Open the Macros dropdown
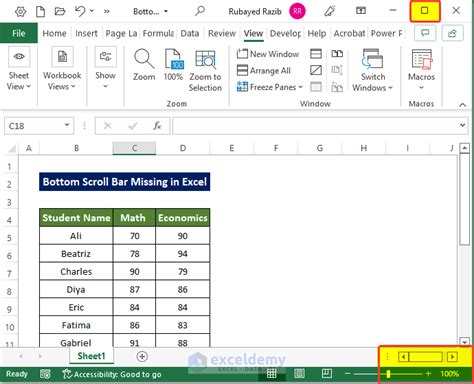 421,69
